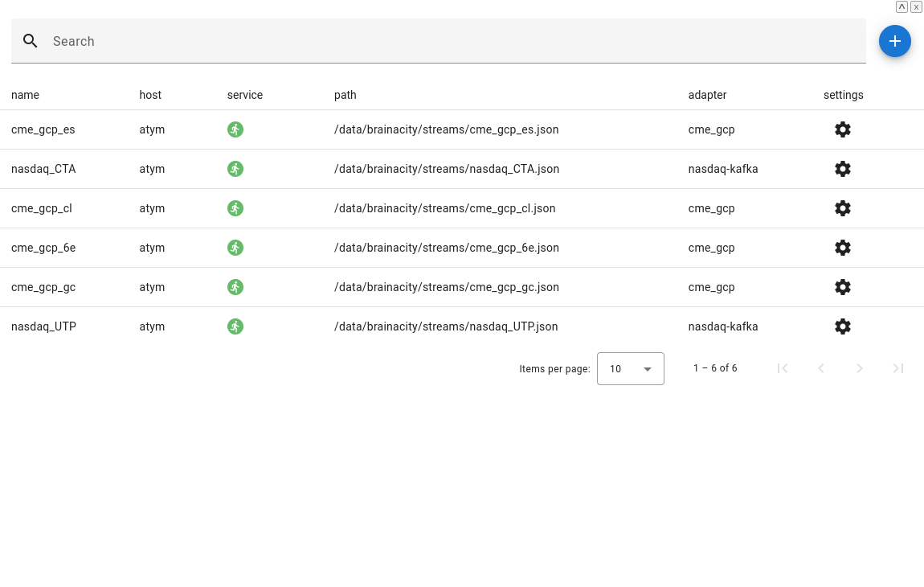Open settings gear for cme_gcp_gc stream

point(842,287)
